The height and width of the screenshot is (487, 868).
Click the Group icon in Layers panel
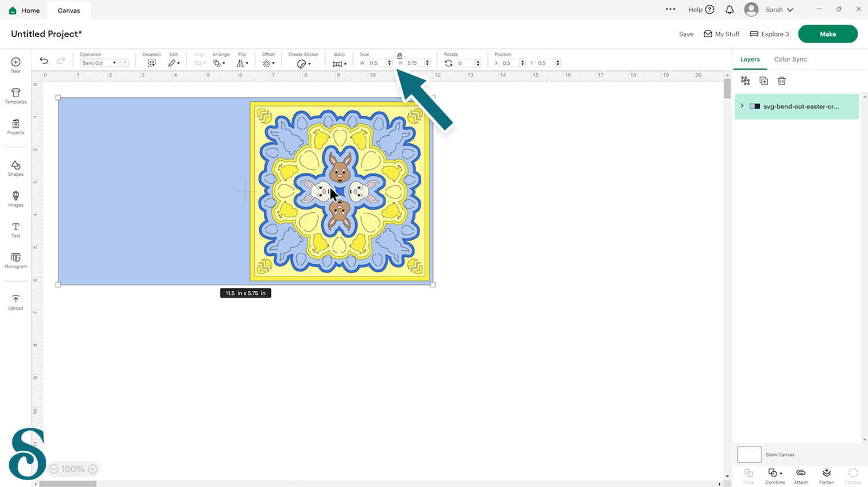click(x=745, y=81)
